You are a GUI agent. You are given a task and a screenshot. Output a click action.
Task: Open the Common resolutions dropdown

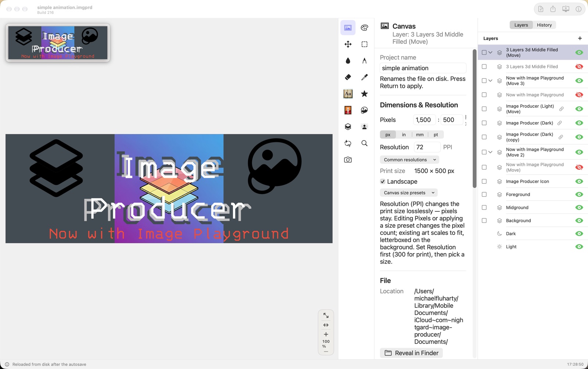(x=409, y=160)
